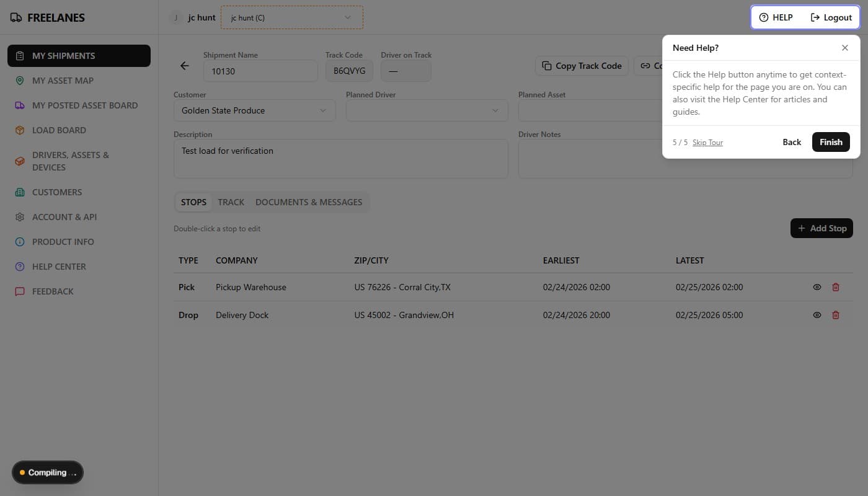The width and height of the screenshot is (868, 496).
Task: Click the My Shipments clipboard icon
Action: [x=20, y=56]
